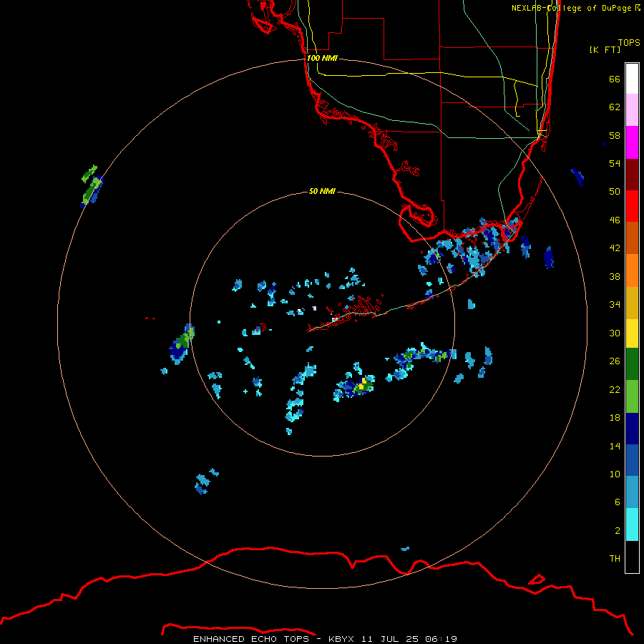
Task: Click the "TOPS" legend title
Action: [629, 42]
